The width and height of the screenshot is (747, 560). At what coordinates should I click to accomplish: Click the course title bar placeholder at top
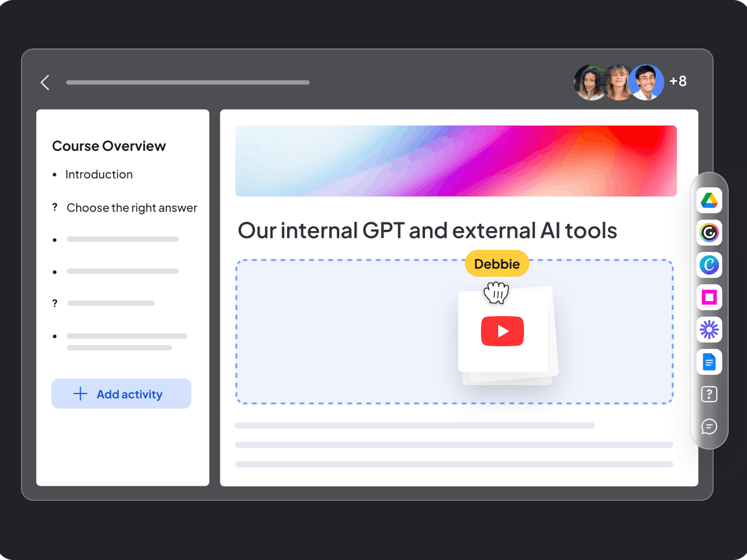pyautogui.click(x=188, y=82)
